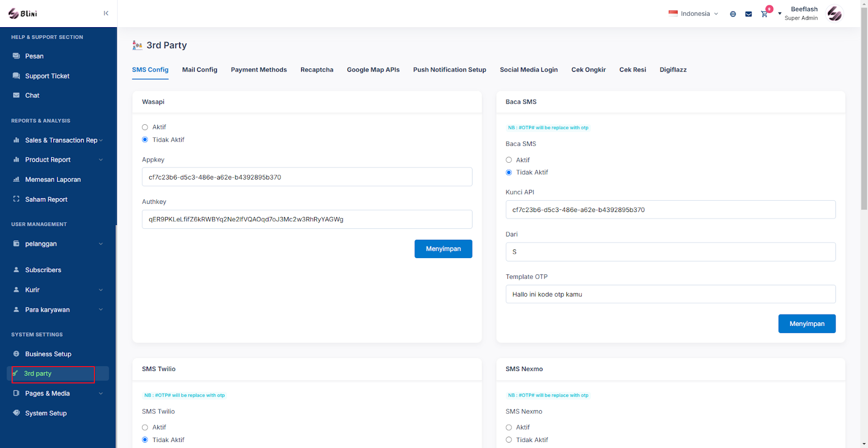Click the Para karyawan person icon
868x448 pixels.
click(x=16, y=310)
